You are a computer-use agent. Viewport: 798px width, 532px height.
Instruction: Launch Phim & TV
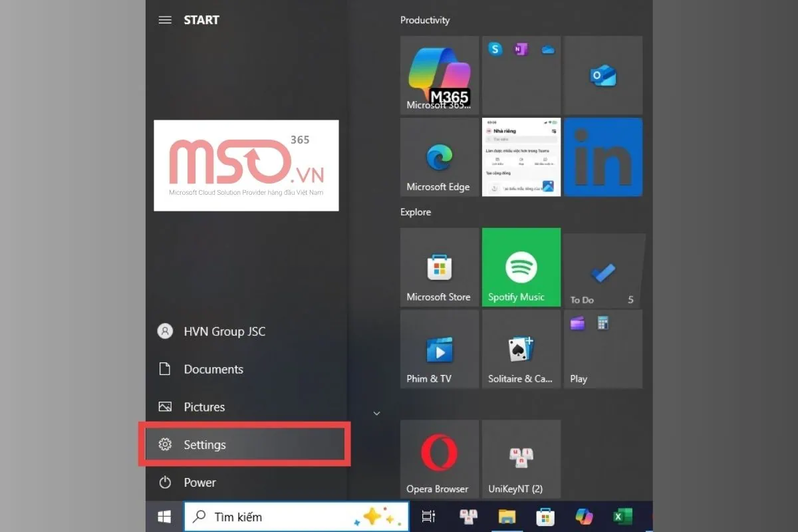[x=439, y=348]
